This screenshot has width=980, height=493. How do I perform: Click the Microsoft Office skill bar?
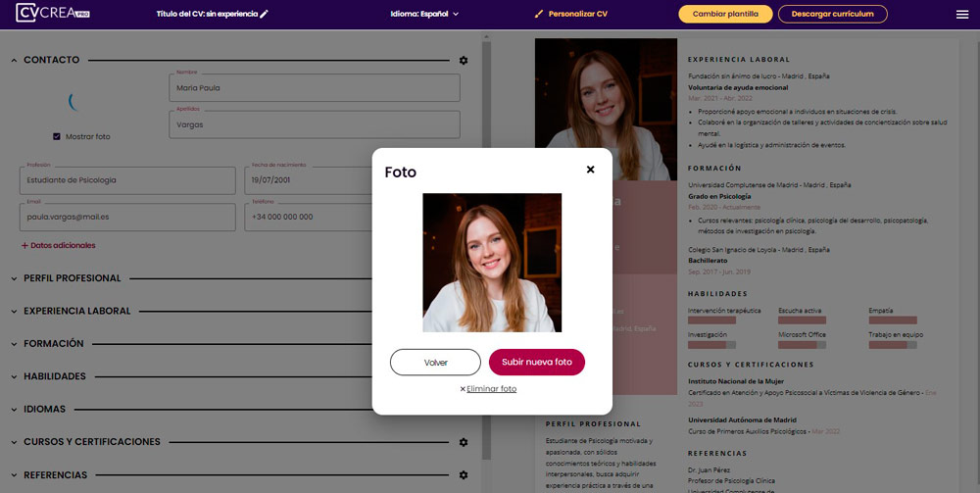click(802, 345)
